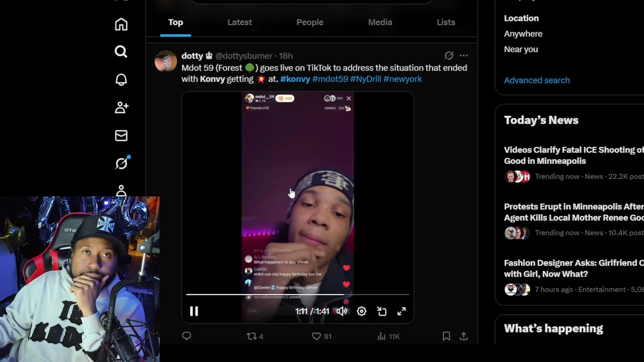Viewport: 644px width, 362px height.
Task: Mute the video with the speaker icon
Action: [x=342, y=311]
